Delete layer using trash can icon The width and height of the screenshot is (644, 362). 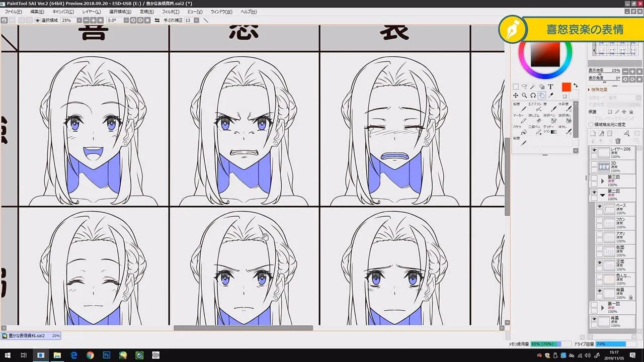click(618, 141)
